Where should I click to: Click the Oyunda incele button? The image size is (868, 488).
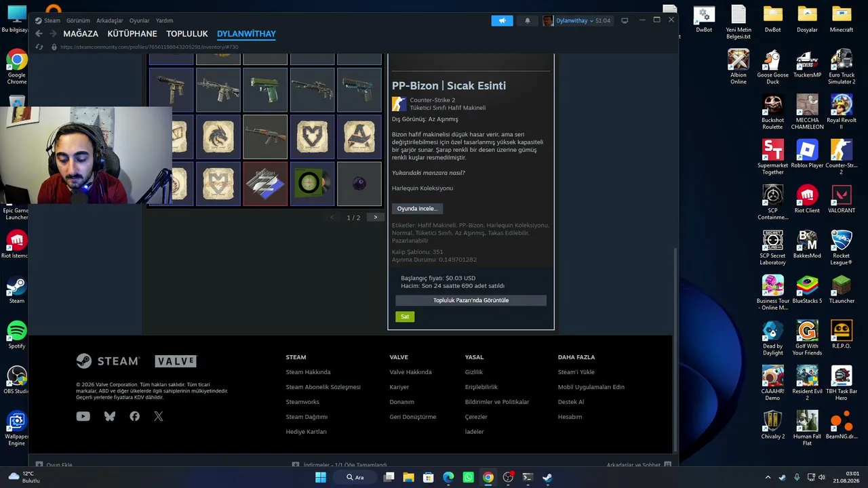tap(417, 209)
